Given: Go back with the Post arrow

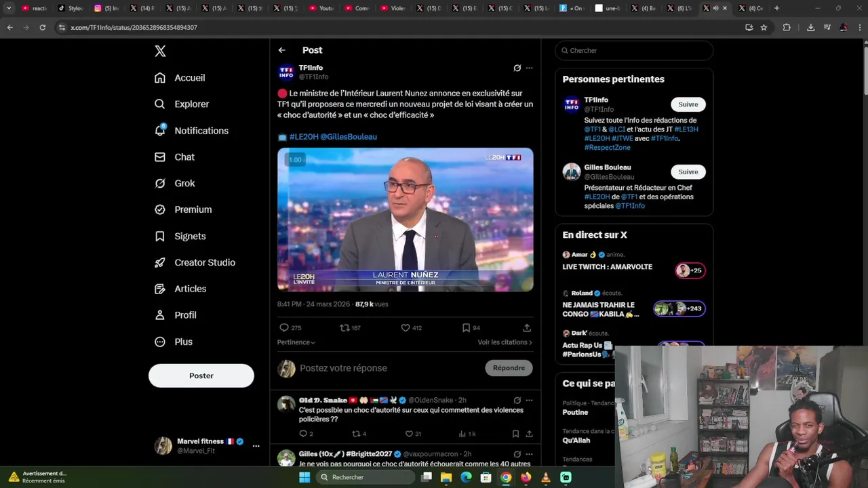Looking at the screenshot, I should [x=282, y=50].
